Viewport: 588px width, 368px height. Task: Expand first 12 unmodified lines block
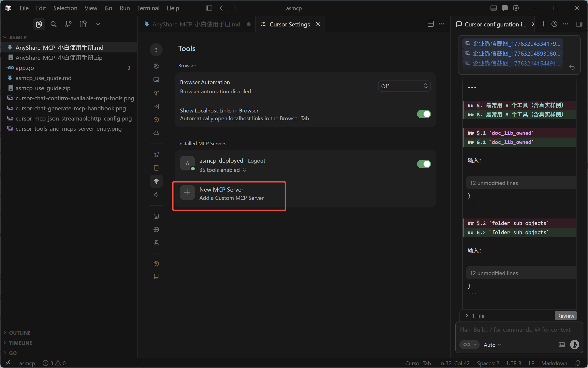click(521, 183)
